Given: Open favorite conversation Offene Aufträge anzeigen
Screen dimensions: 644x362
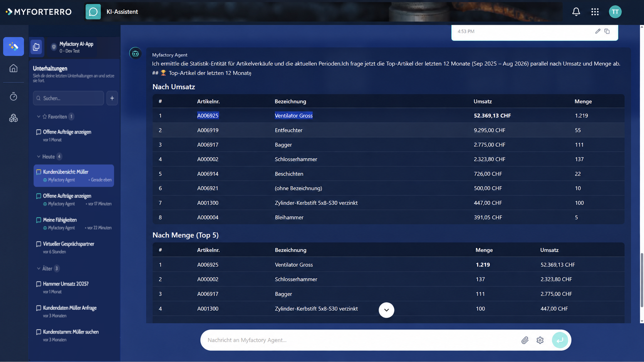Looking at the screenshot, I should click(x=74, y=135).
